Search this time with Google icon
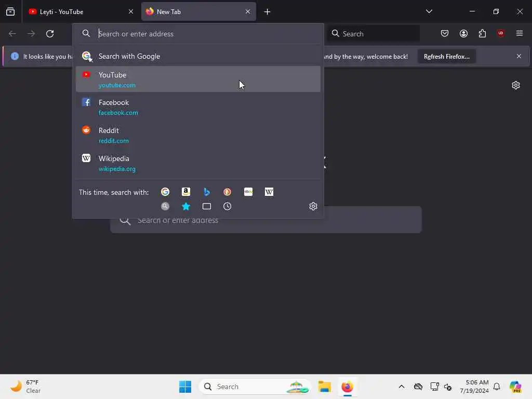The image size is (532, 399). [x=165, y=192]
